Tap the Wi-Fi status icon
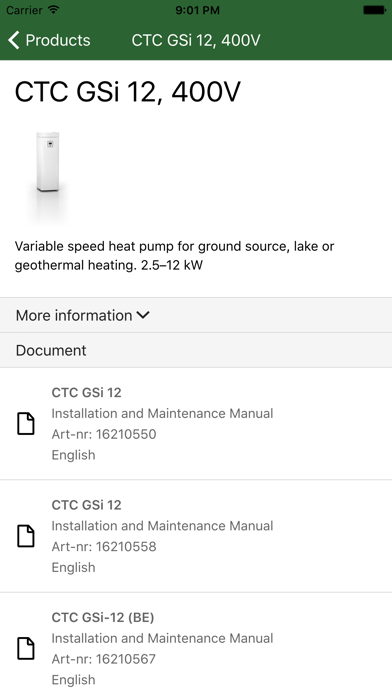Screen dimensions: 392x696 coord(53,10)
